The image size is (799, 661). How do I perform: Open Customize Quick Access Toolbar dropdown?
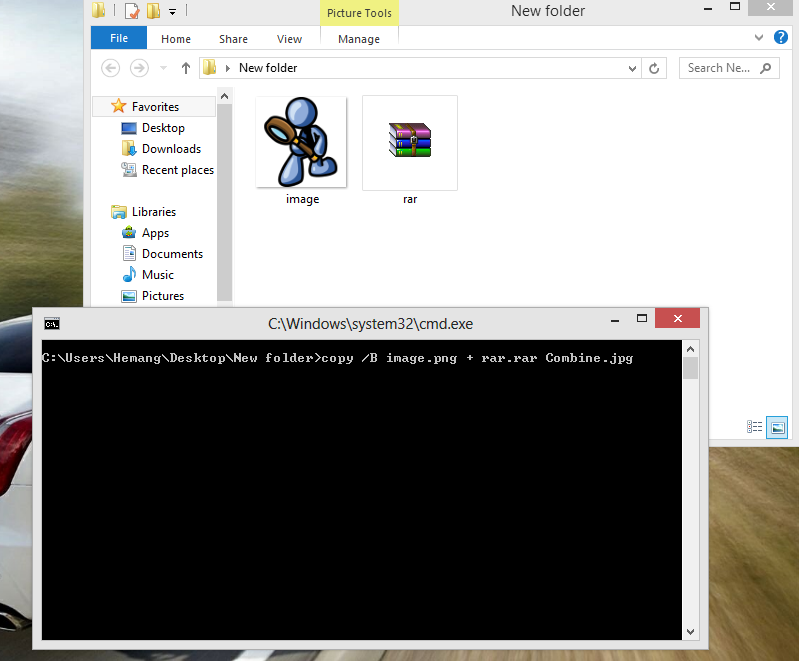tap(173, 12)
